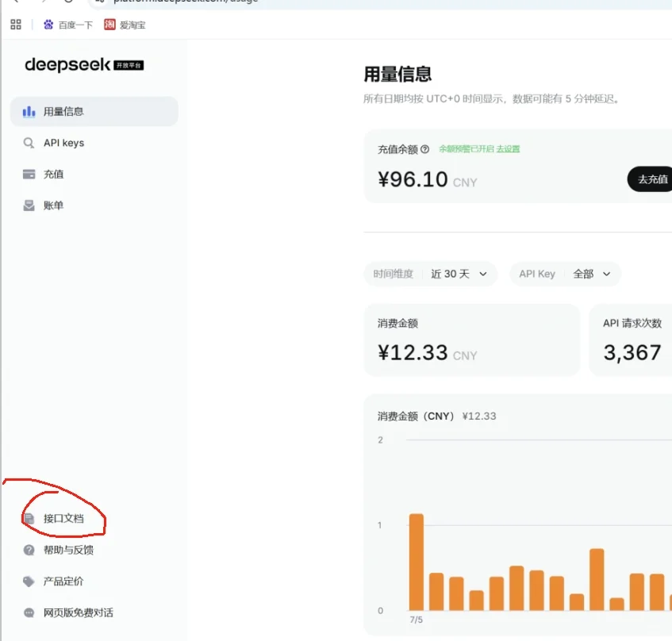672x641 pixels.
Task: Click the API 请求次数 3,367 card
Action: coord(631,340)
